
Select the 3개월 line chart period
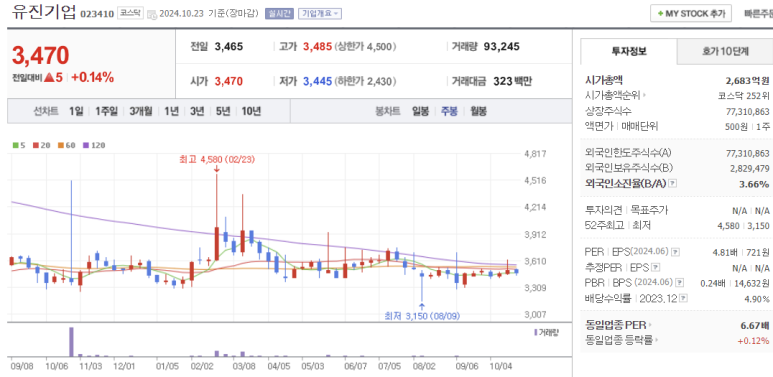pyautogui.click(x=141, y=111)
